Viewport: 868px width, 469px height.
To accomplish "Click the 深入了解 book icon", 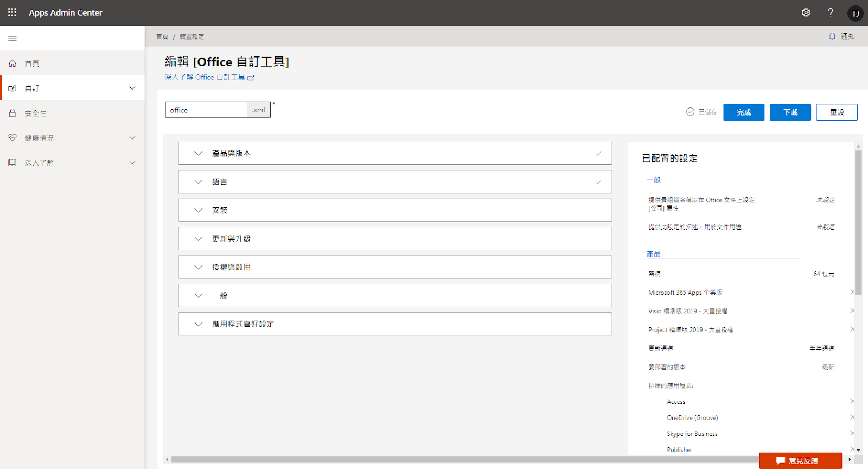I will click(12, 162).
